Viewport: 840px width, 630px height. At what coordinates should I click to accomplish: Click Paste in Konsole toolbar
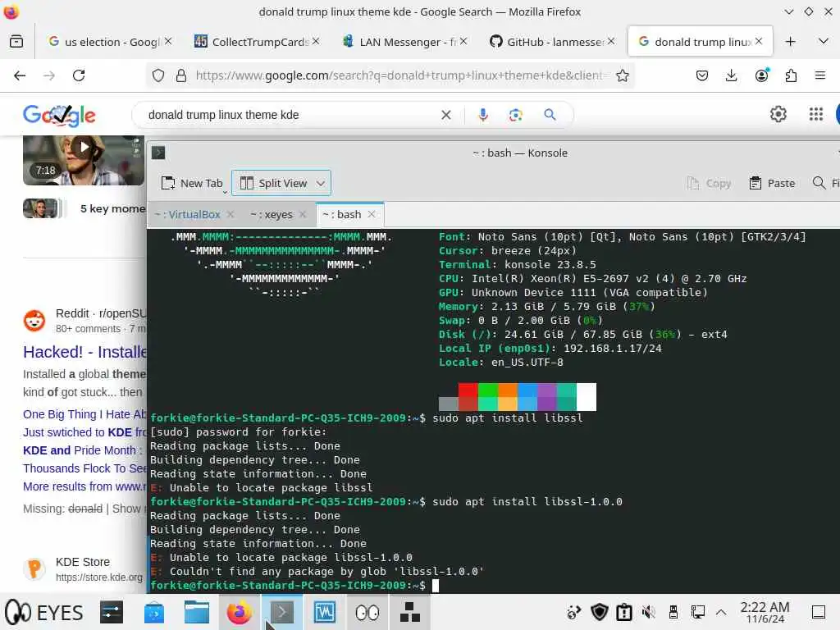pyautogui.click(x=772, y=183)
